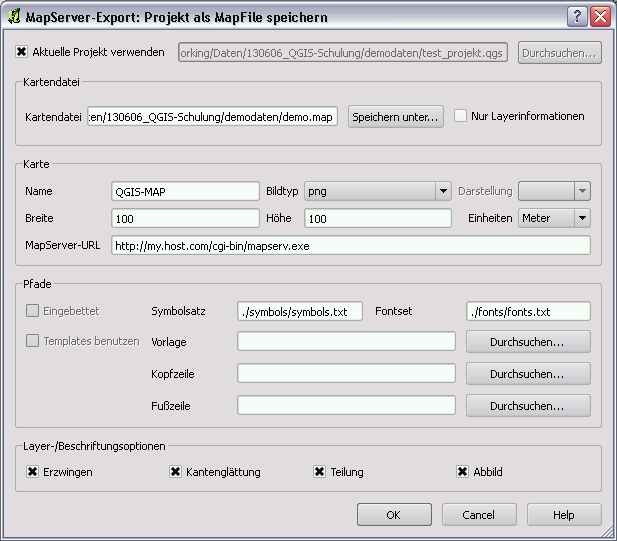
Task: Click the MapServer-URL text field
Action: point(350,245)
